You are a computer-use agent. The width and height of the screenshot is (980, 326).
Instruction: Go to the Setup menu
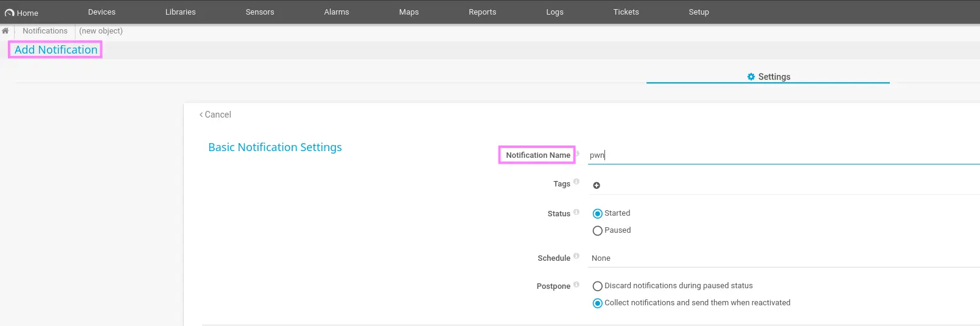click(x=699, y=12)
